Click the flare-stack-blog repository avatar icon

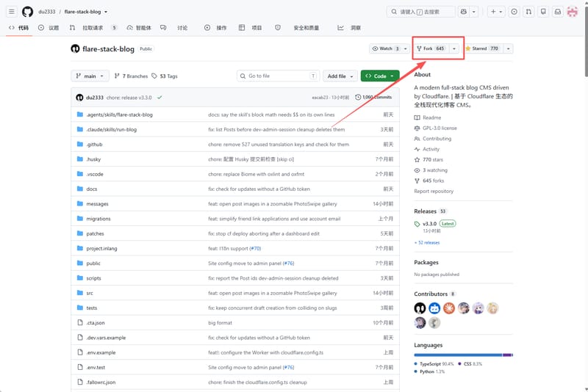(76, 48)
